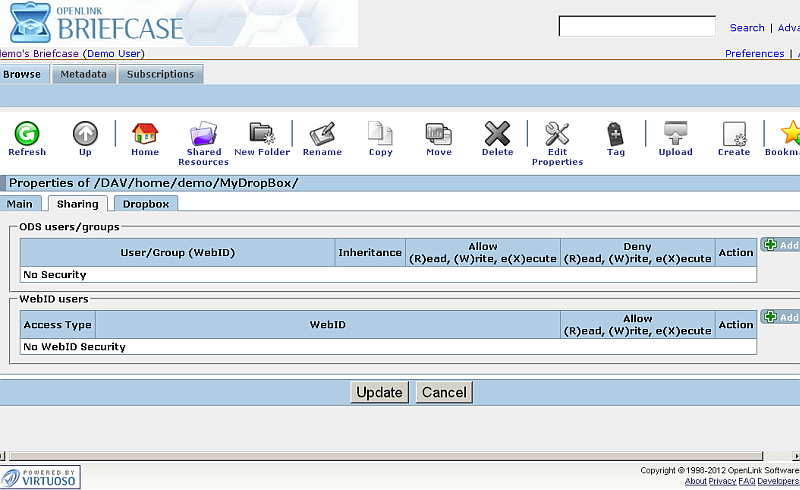This screenshot has width=800, height=490.
Task: Switch to the Metadata tab
Action: [x=83, y=74]
